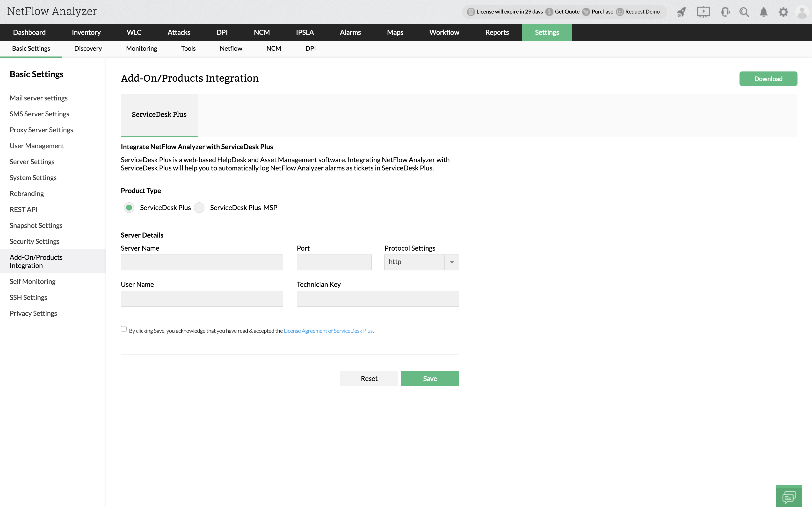Click the Server Name input field
The image size is (812, 507).
[202, 262]
